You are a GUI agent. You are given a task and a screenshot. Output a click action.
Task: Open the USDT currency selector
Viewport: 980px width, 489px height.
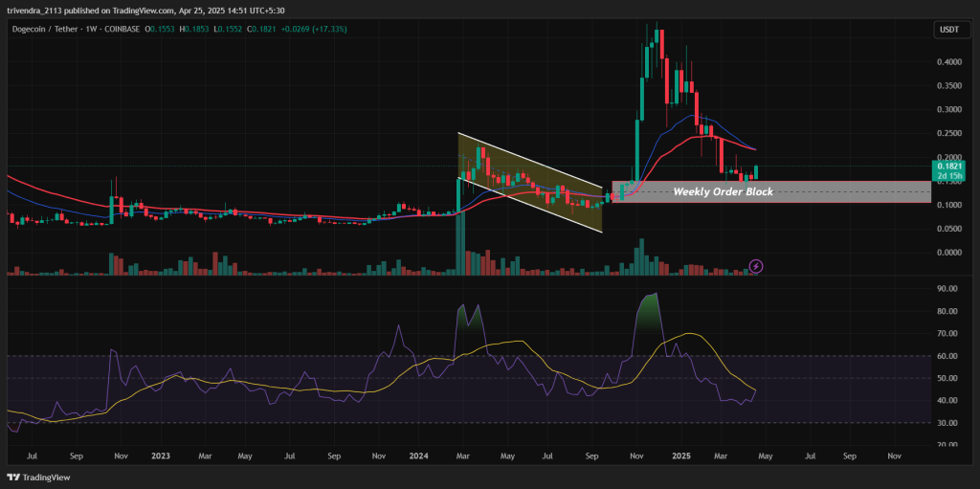click(952, 29)
